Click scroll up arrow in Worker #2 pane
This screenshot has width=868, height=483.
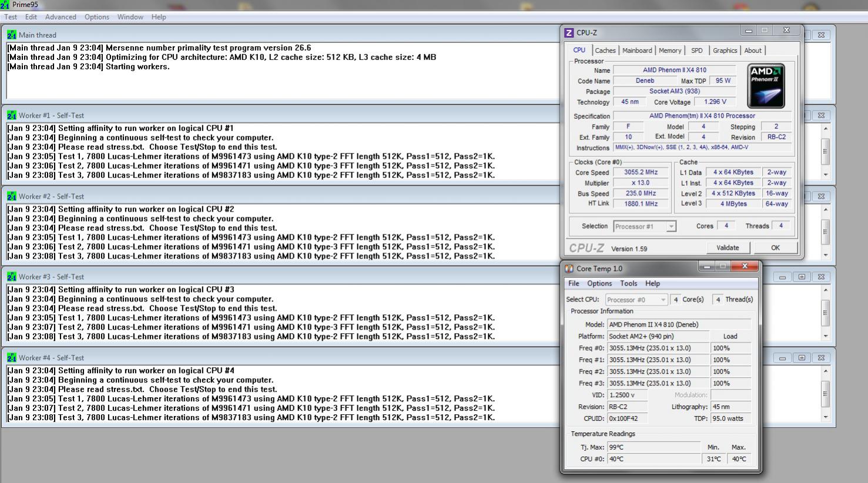click(826, 210)
